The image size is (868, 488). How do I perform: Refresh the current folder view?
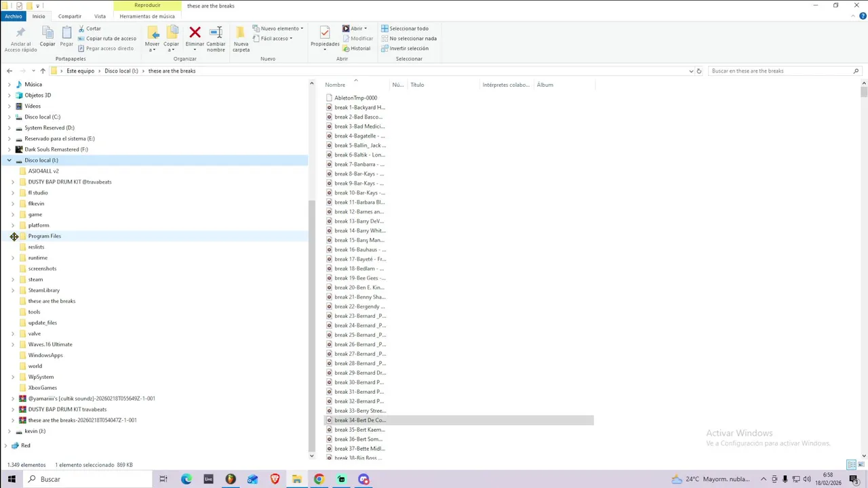(699, 70)
